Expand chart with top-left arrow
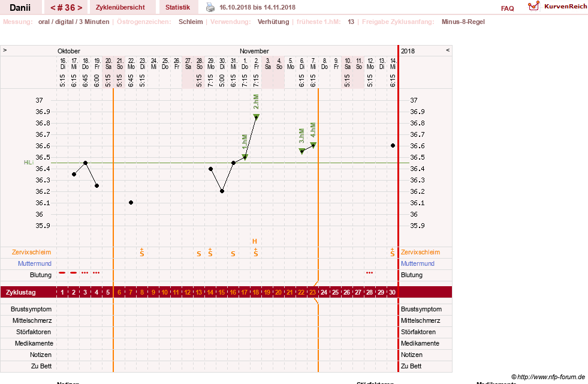The image size is (588, 384). [x=5, y=50]
